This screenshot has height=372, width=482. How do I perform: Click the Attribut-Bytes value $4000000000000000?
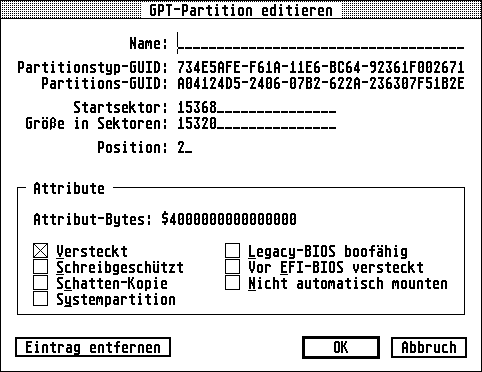[x=229, y=219]
